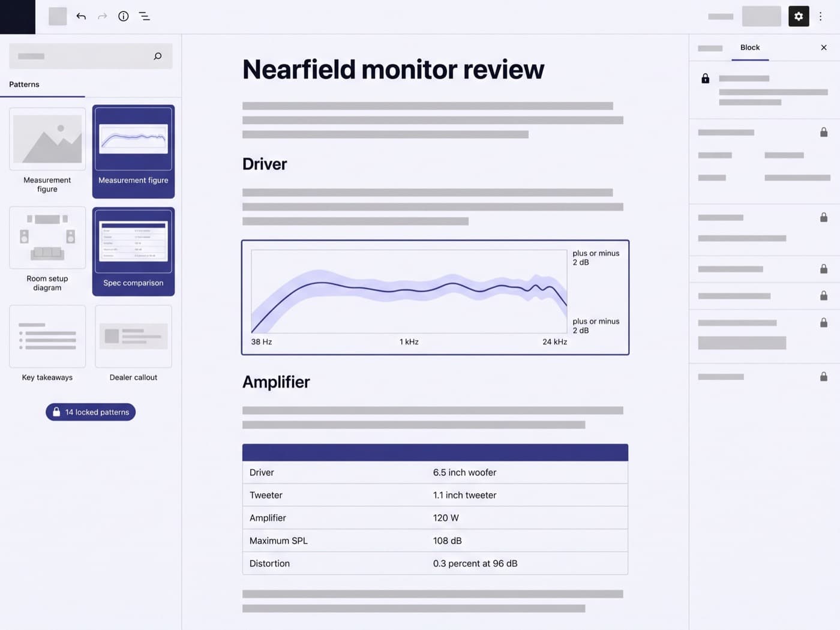Click the dark blue header row of spec table
Viewport: 840px width, 630px height.
435,452
